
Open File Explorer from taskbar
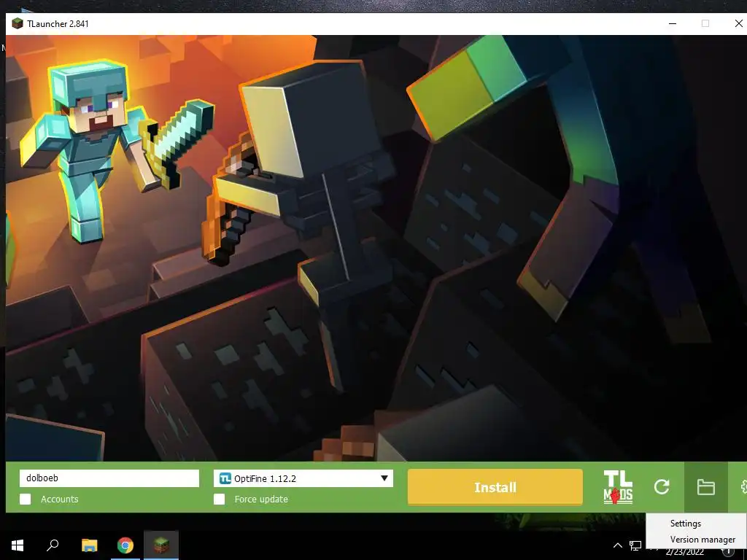pos(89,545)
